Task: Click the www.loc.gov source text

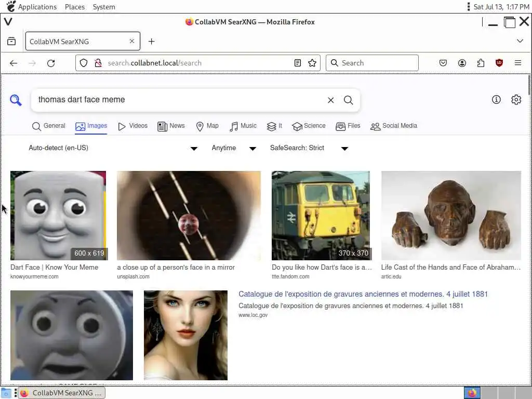Action: click(x=253, y=315)
